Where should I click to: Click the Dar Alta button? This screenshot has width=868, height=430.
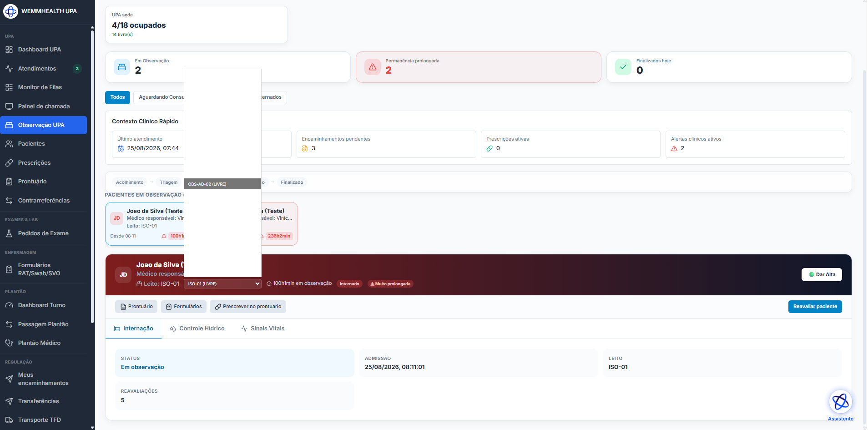click(822, 275)
